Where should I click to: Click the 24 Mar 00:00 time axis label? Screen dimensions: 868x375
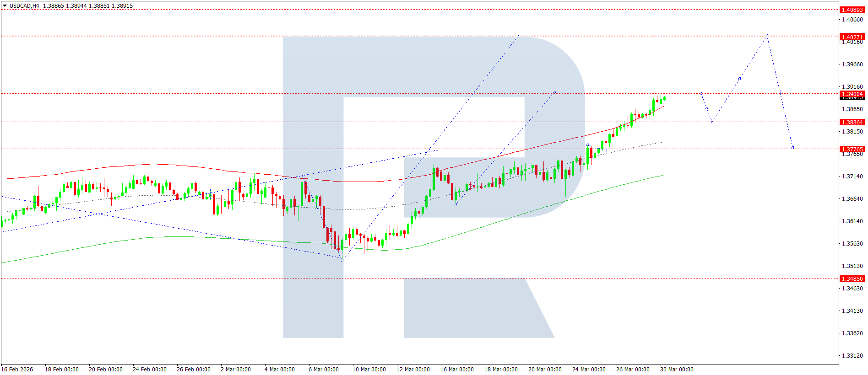588,369
